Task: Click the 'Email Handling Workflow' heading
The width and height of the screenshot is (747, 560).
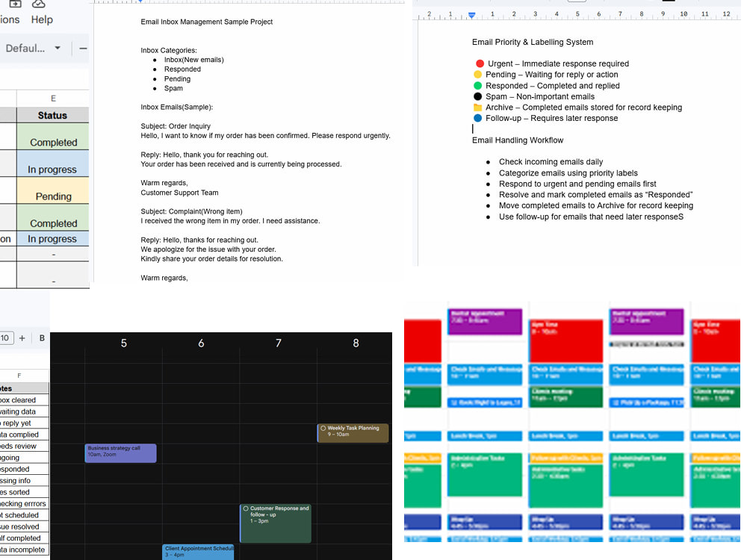Action: click(x=518, y=140)
